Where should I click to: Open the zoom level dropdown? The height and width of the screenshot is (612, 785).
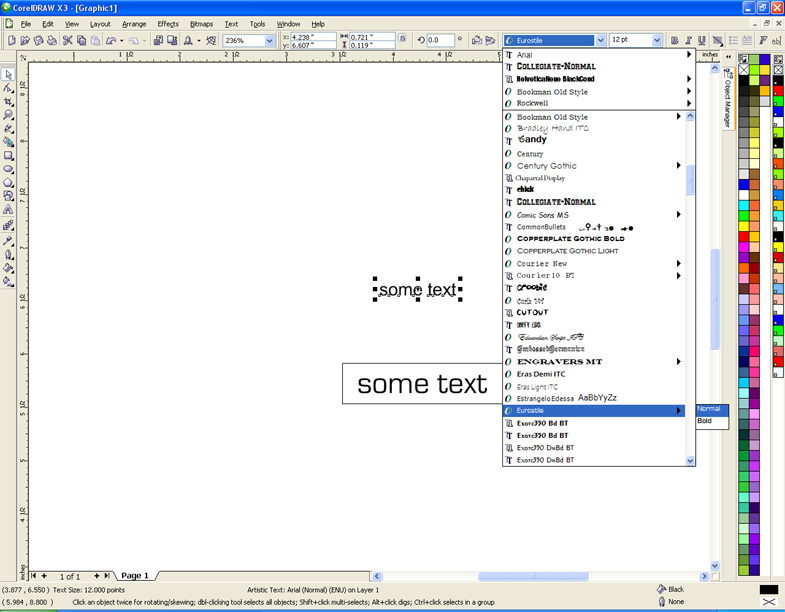click(269, 41)
